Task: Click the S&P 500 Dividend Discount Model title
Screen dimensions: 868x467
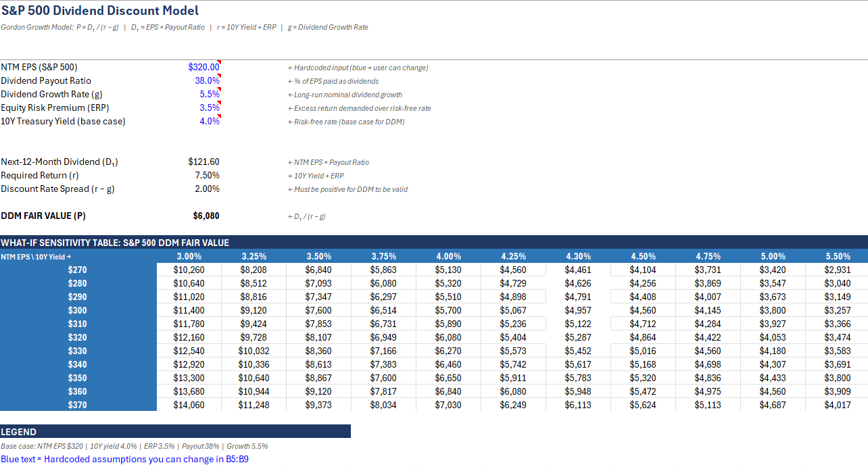Action: (x=100, y=11)
